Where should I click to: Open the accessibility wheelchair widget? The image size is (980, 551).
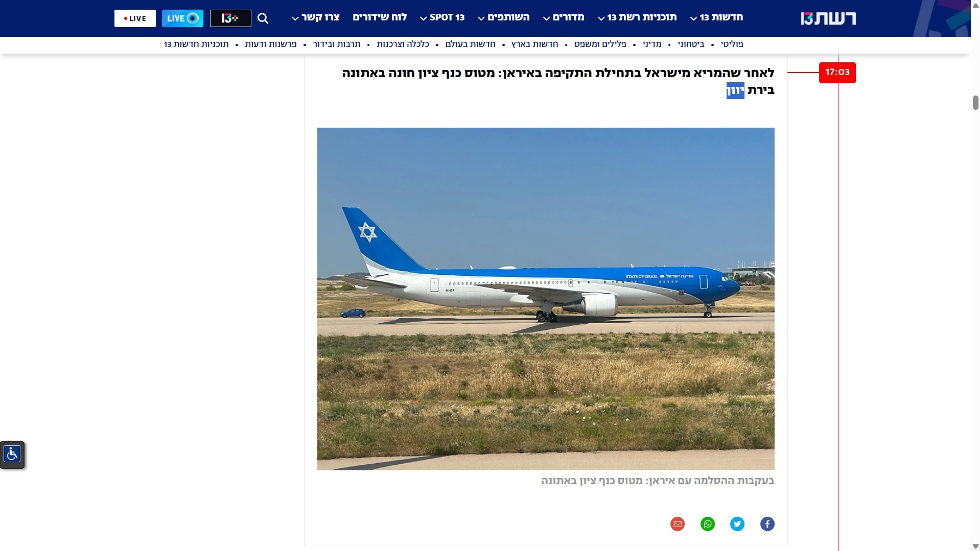tap(12, 454)
